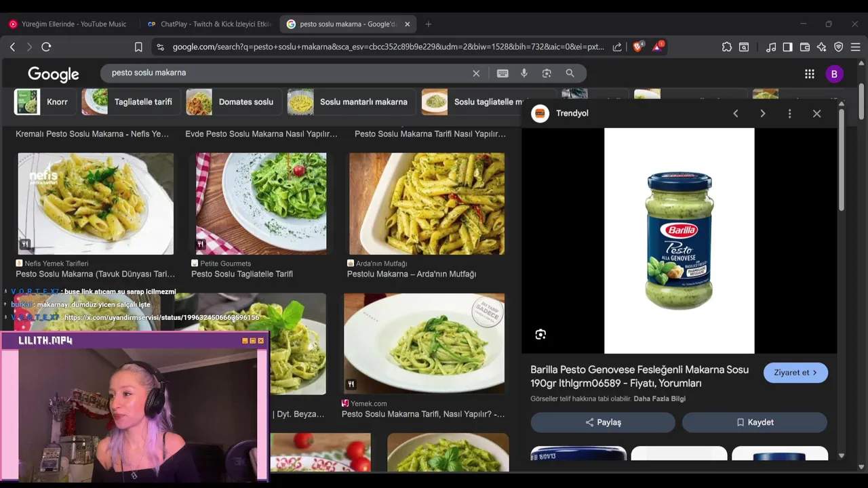This screenshot has width=868, height=488.
Task: Go to next image in Trendyol panel
Action: pyautogui.click(x=763, y=113)
